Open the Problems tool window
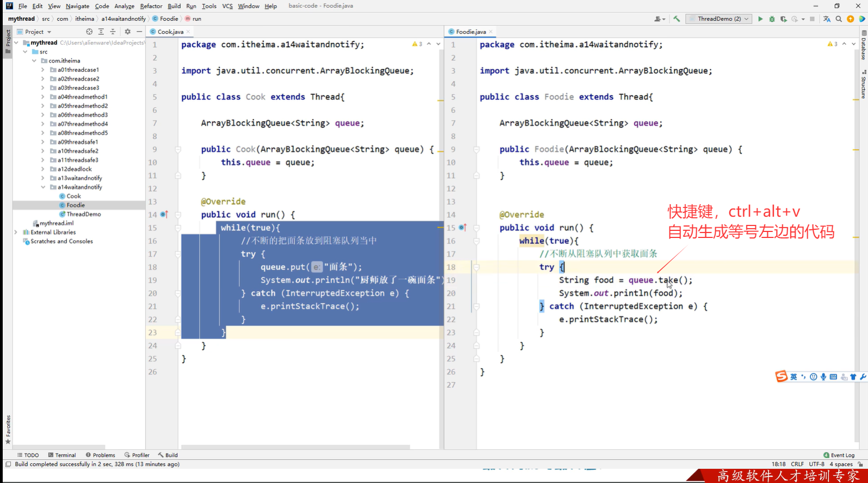 (x=100, y=455)
